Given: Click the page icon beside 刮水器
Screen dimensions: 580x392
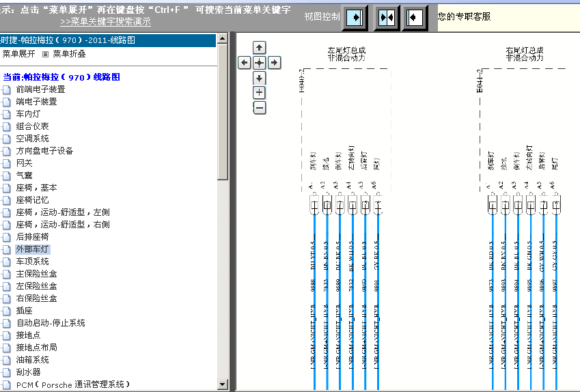Looking at the screenshot, I should [7, 372].
